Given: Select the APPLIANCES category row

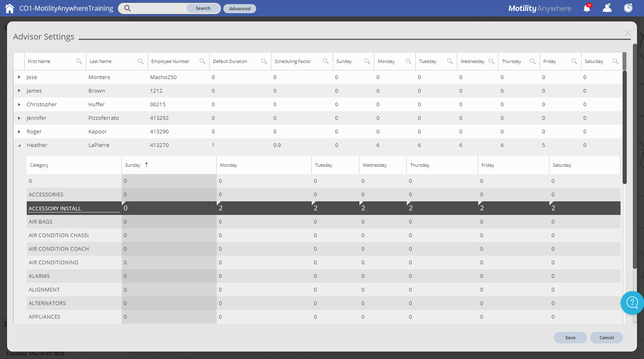Looking at the screenshot, I should coord(324,317).
